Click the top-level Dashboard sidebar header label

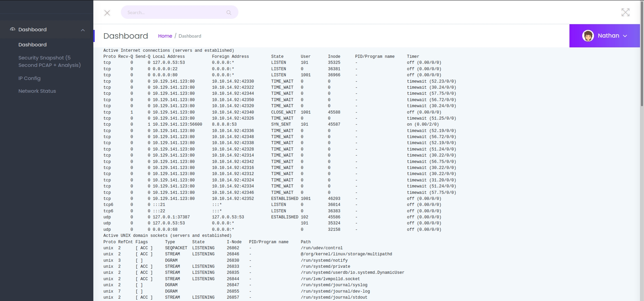tap(32, 29)
